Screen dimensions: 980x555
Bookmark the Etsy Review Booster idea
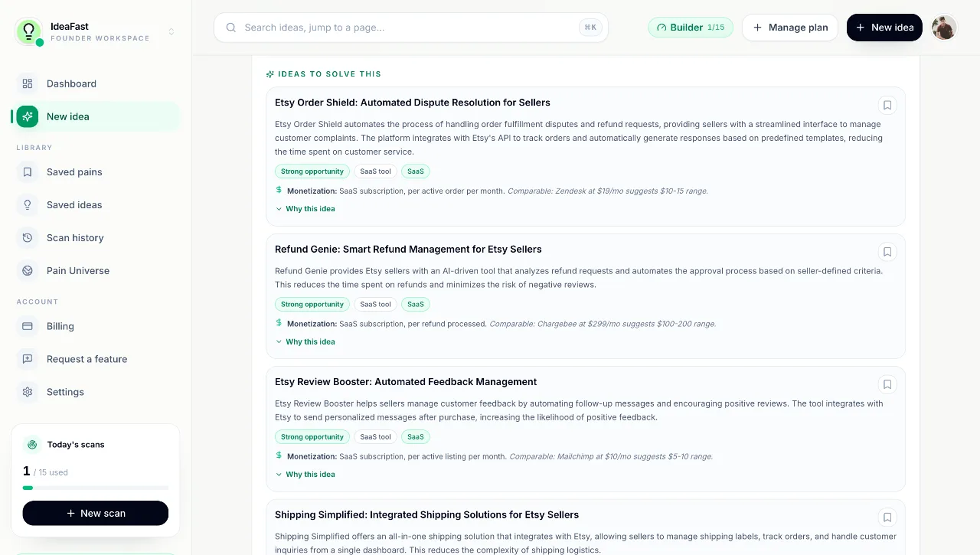[x=887, y=384]
